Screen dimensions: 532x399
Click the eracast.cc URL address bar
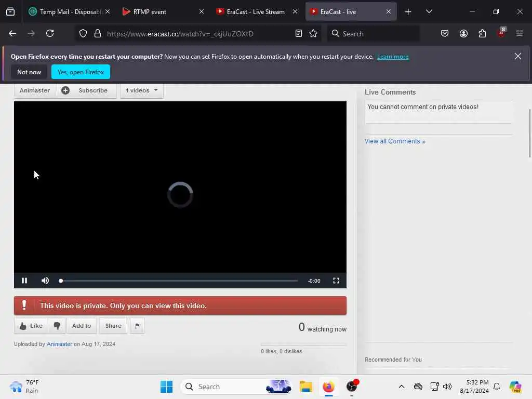198,34
